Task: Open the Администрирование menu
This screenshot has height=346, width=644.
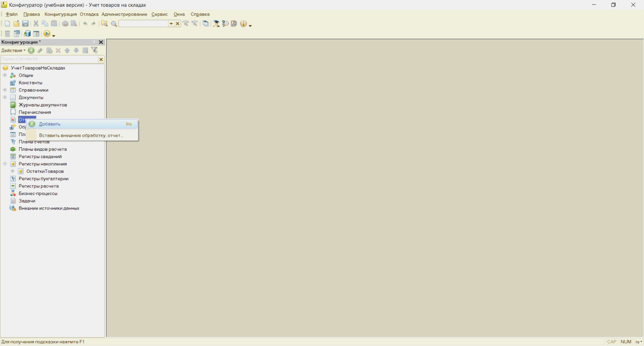Action: 124,14
